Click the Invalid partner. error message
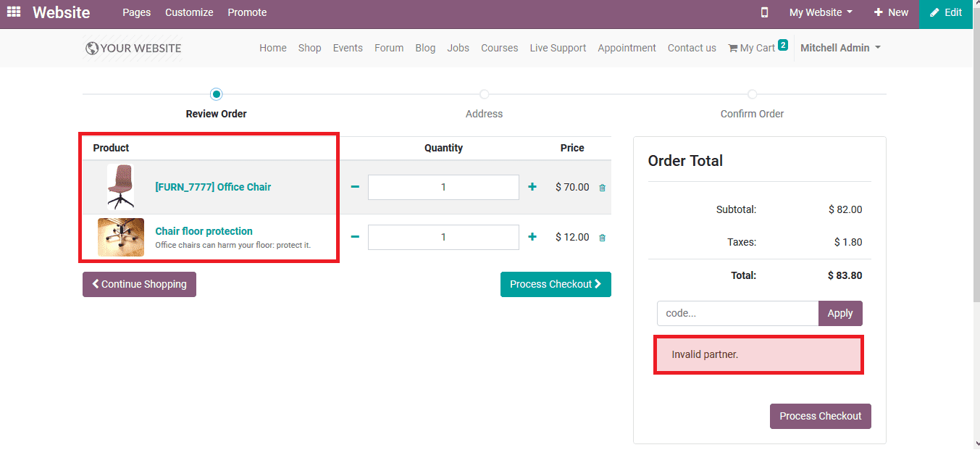 [758, 355]
